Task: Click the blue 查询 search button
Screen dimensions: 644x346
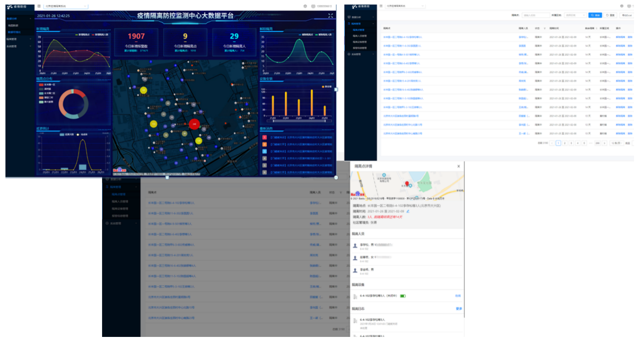Action: coord(595,15)
